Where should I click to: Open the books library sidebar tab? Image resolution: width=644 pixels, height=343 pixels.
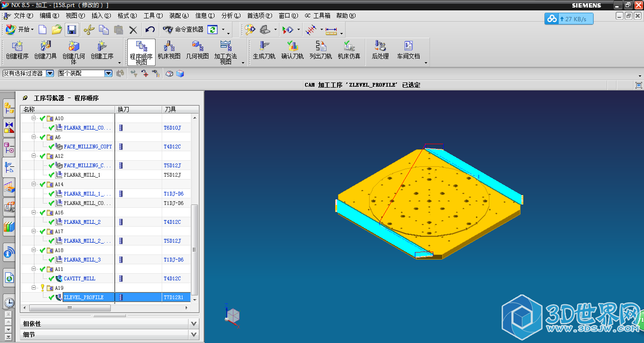9,227
